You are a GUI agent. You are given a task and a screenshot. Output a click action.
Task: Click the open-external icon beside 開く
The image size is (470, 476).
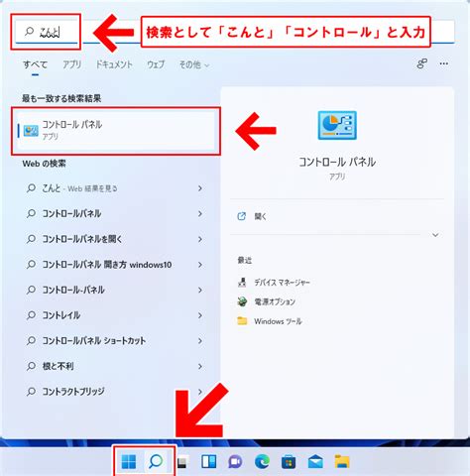coord(242,216)
